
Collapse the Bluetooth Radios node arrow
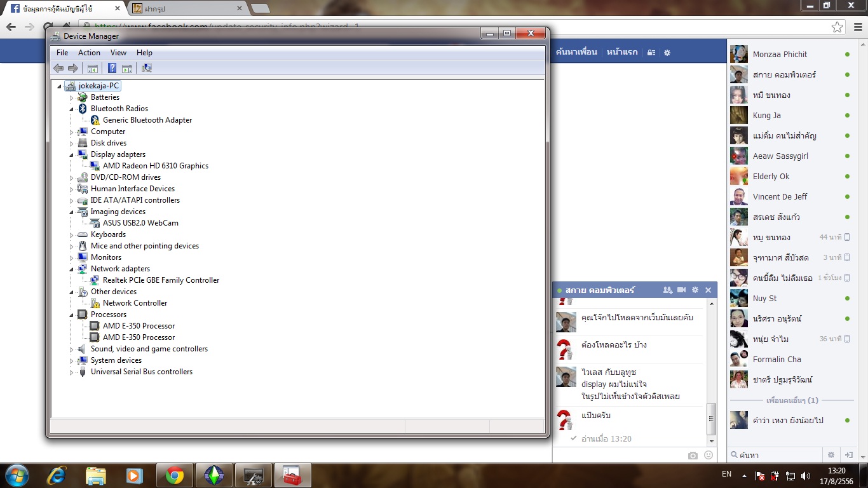tap(72, 109)
